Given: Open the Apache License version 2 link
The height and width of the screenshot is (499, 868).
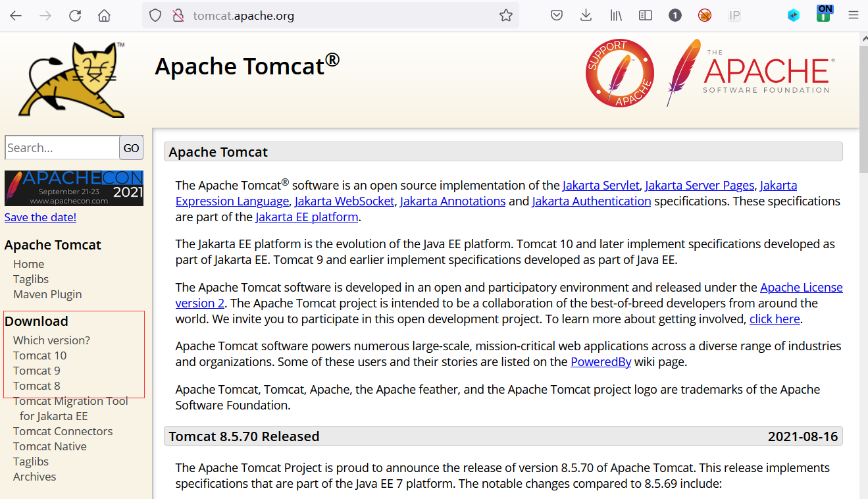Looking at the screenshot, I should 802,288.
